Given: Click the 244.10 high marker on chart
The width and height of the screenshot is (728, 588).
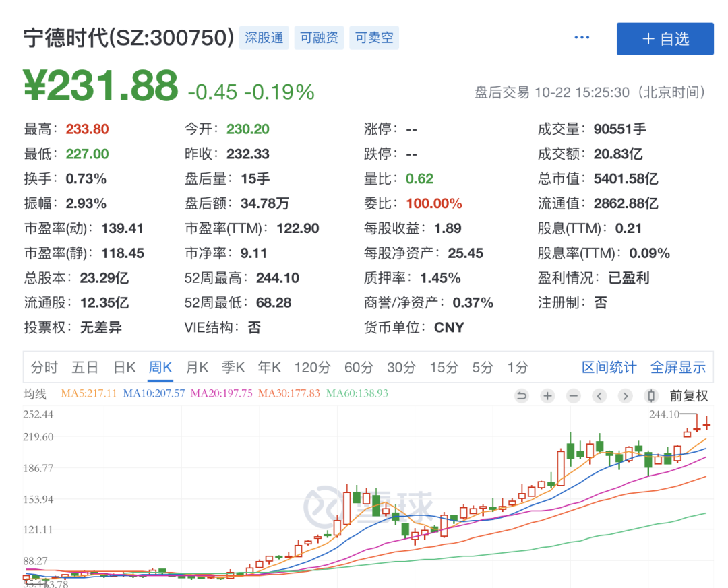Looking at the screenshot, I should pos(665,414).
